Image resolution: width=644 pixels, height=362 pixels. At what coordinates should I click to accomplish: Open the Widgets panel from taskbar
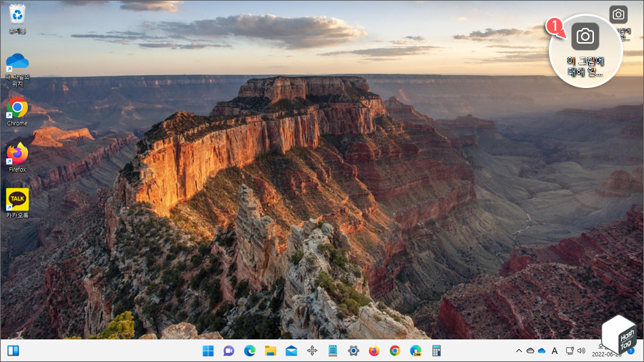(x=13, y=351)
